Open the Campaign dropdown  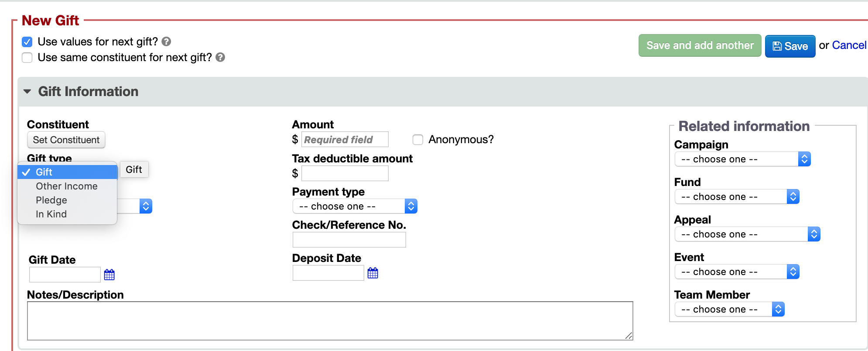[x=742, y=159]
